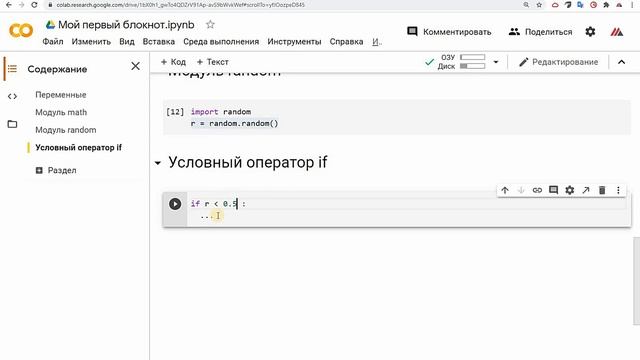The height and width of the screenshot is (360, 640).
Task: Mirror cell in tab arrow icon
Action: (x=586, y=190)
